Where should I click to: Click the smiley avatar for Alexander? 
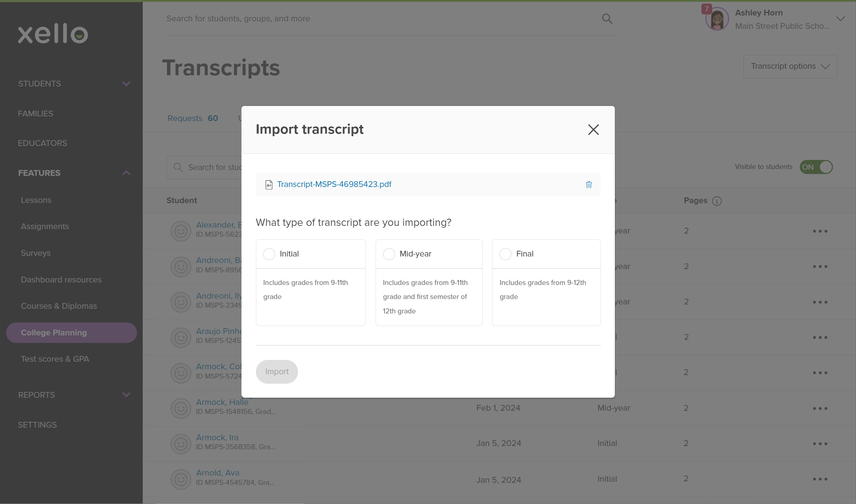(181, 231)
